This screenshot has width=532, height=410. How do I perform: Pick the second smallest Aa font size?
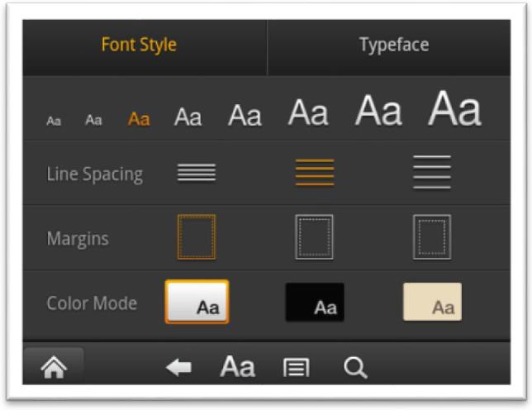(94, 121)
